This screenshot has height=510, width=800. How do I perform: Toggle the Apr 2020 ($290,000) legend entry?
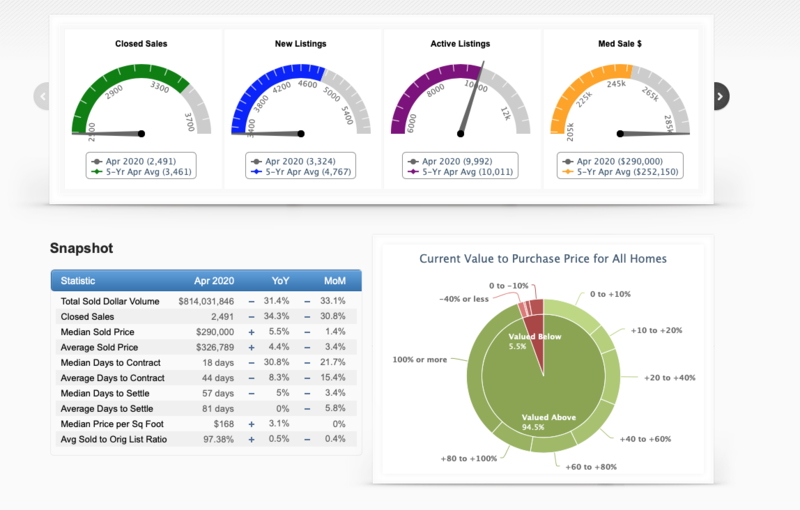[615, 160]
